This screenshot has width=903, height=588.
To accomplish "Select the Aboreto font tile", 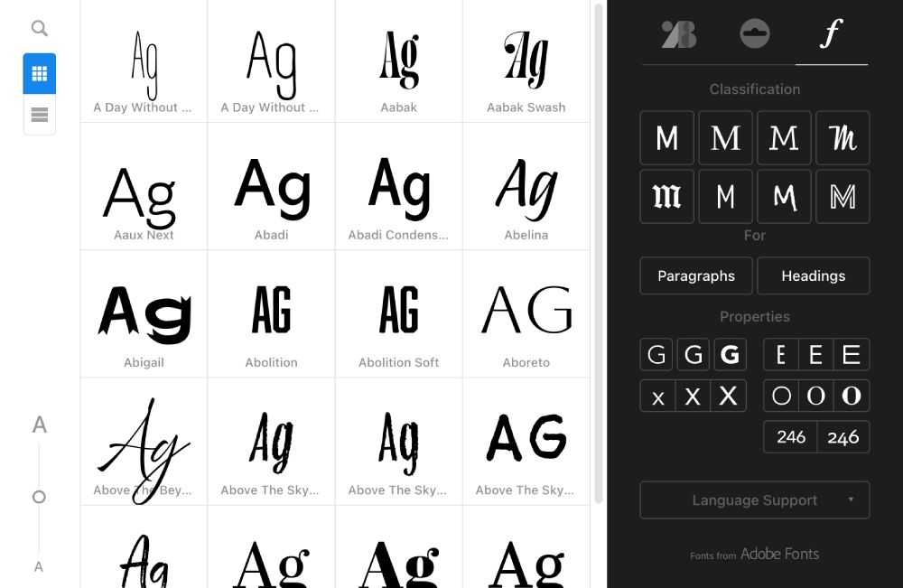I will tap(526, 314).
